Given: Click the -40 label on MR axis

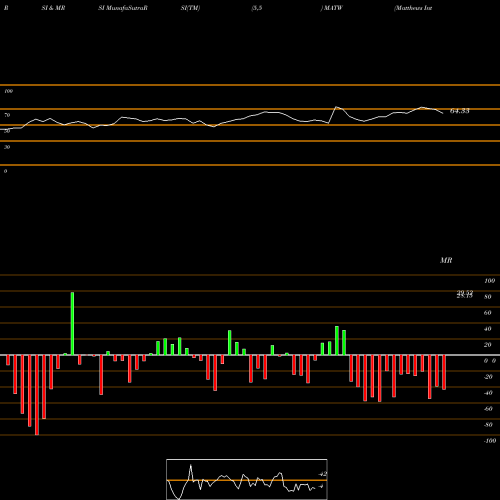Looking at the screenshot, I should pyautogui.click(x=488, y=393).
